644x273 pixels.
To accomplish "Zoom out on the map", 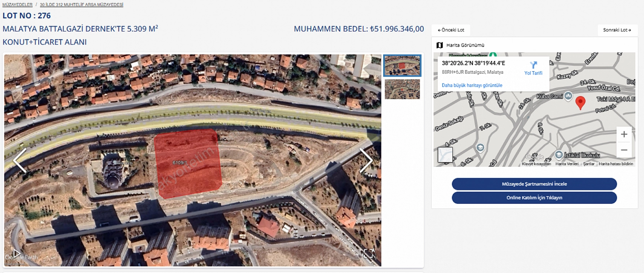I will coord(624,150).
